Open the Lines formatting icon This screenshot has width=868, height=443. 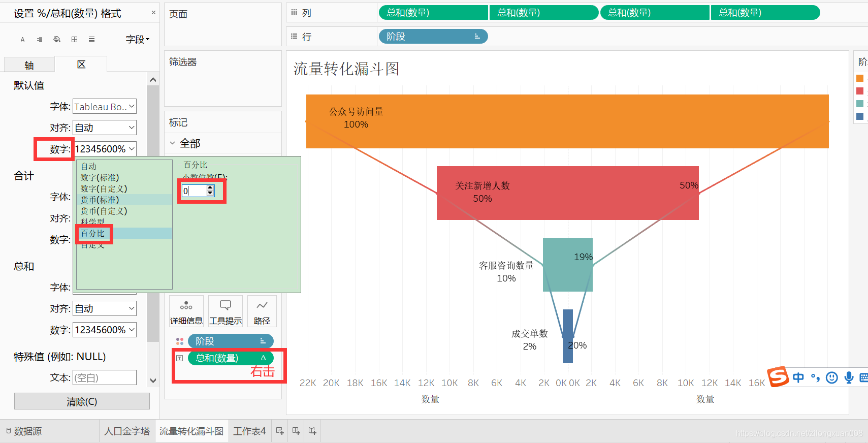pos(91,40)
